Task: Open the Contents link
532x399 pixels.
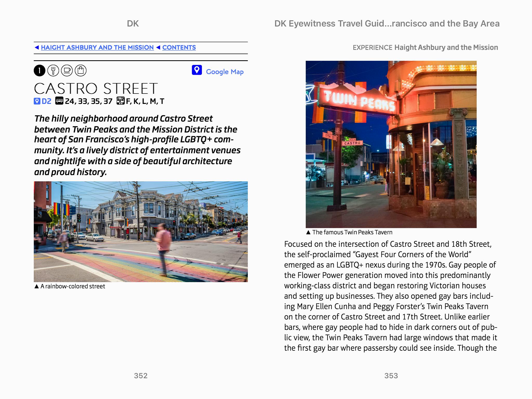Action: click(179, 48)
